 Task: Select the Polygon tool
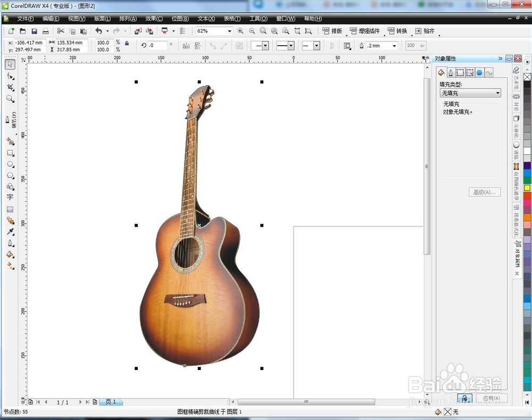pyautogui.click(x=10, y=176)
